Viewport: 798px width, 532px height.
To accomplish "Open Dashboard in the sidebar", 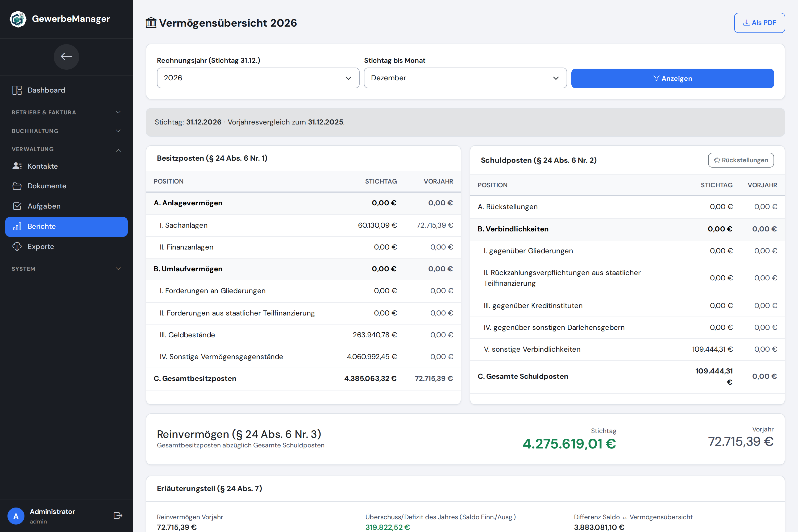I will click(66, 90).
